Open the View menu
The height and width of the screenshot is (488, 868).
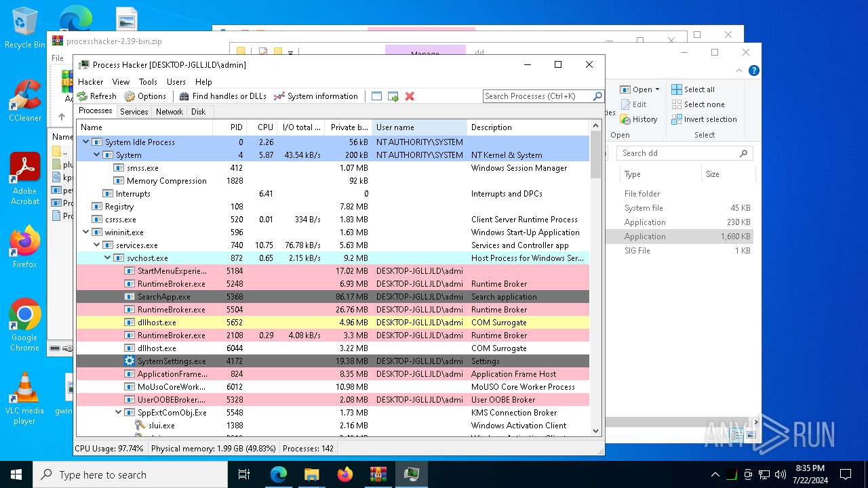tap(121, 81)
